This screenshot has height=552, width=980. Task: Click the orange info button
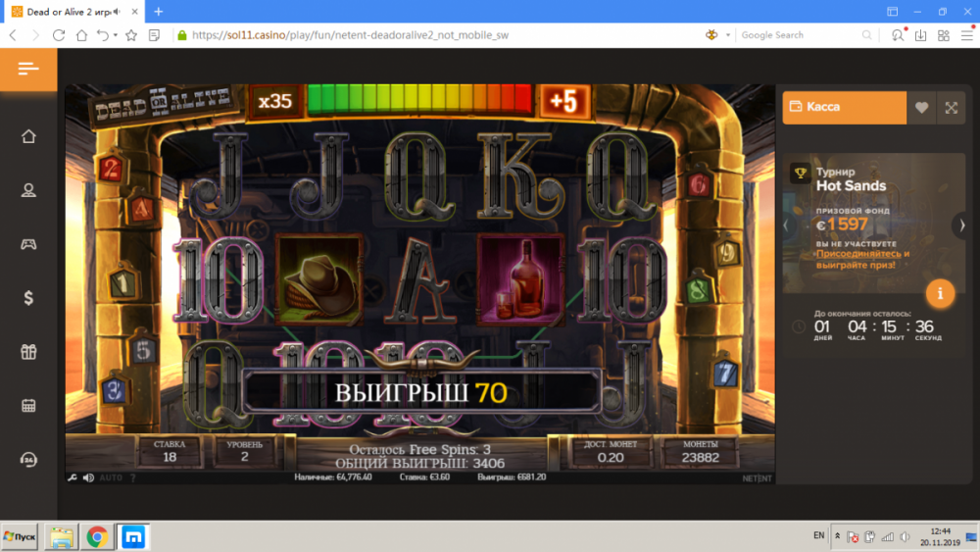(940, 293)
